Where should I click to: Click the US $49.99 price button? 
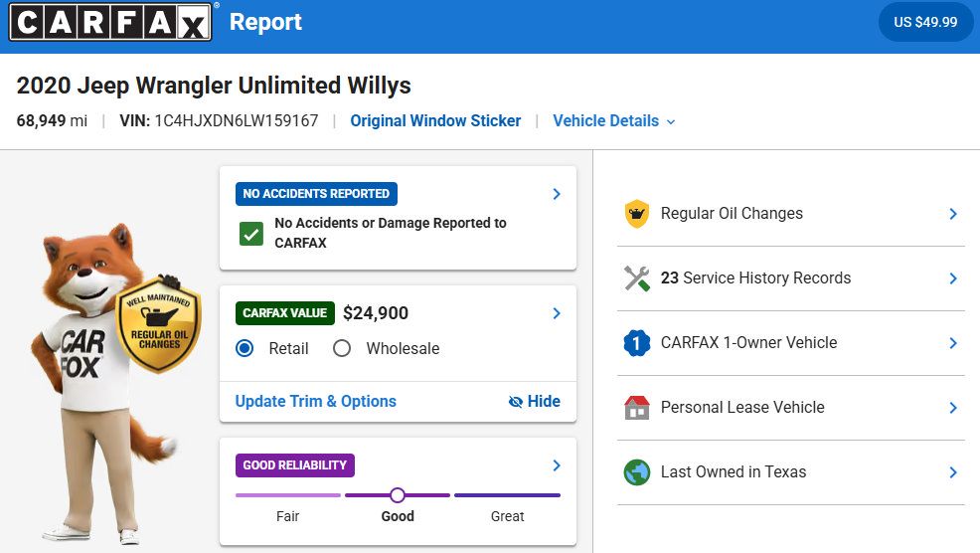click(x=925, y=22)
